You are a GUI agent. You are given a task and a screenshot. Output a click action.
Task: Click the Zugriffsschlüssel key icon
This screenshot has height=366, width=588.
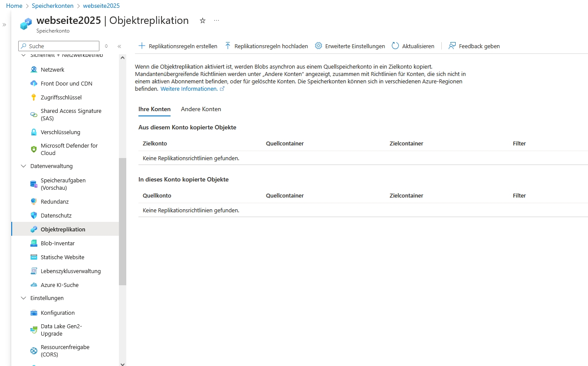34,97
